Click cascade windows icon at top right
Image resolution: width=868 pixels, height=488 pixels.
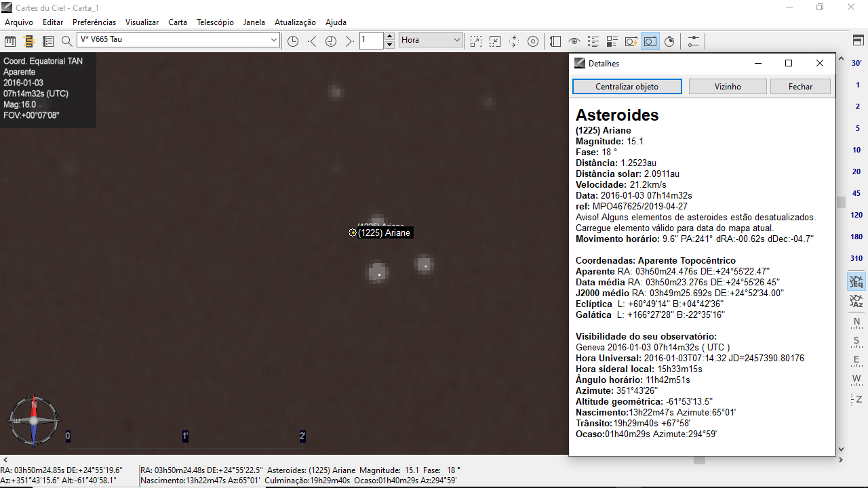pos(858,41)
